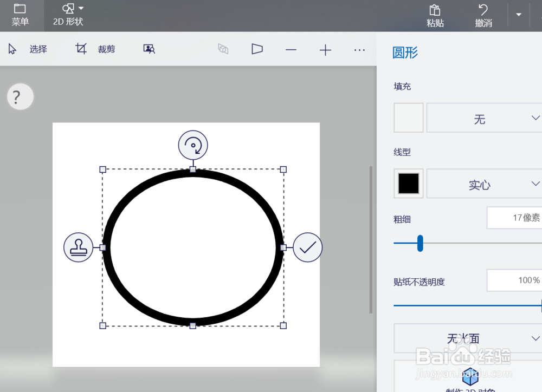This screenshot has width=542, height=392.
Task: Open the 线型 dropdown showing 实心
Action: (x=484, y=184)
